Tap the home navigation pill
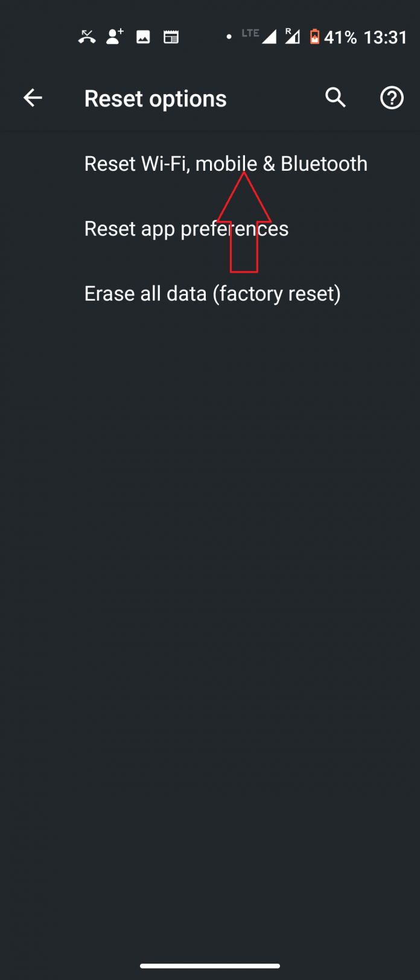Image resolution: width=420 pixels, height=980 pixels. point(210,965)
